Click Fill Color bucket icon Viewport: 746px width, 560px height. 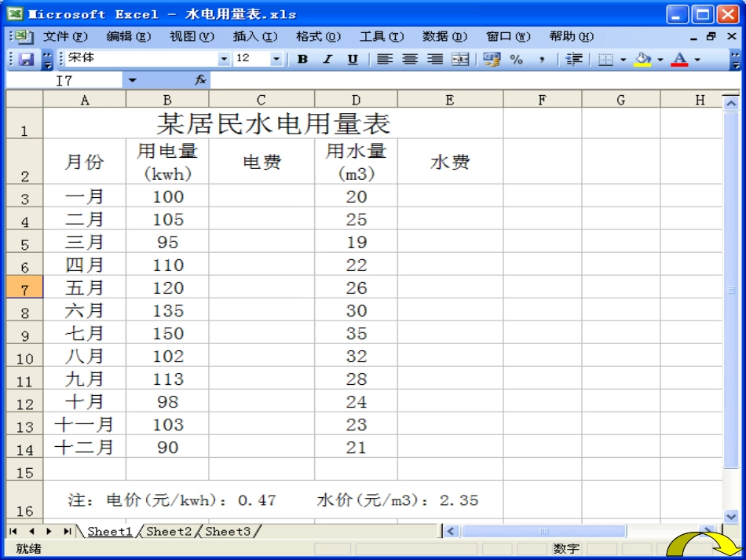click(643, 59)
